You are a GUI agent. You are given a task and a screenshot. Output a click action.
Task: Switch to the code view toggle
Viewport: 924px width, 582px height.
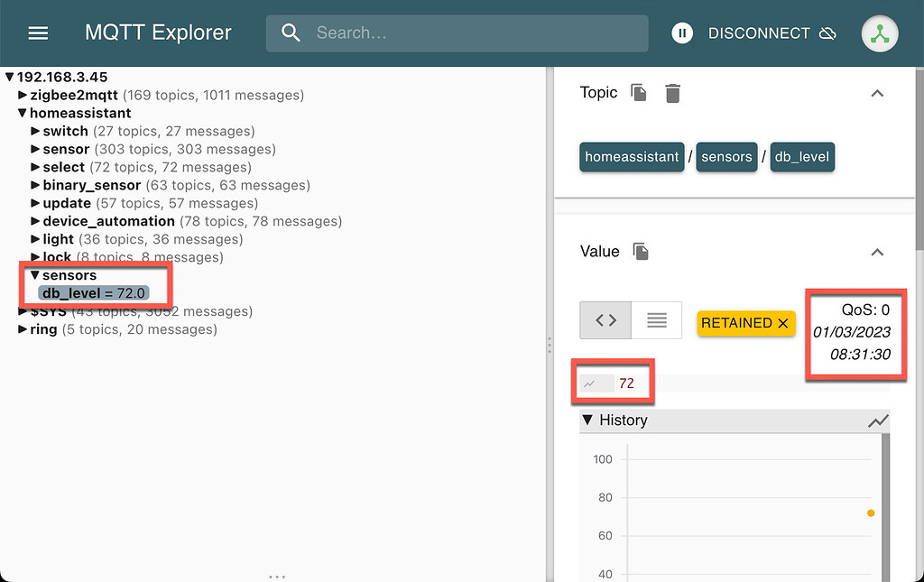[x=605, y=319]
